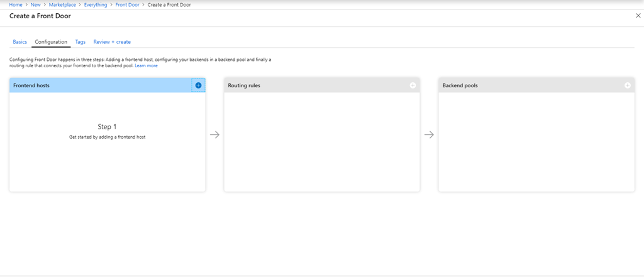Open the Tags tab
The image size is (644, 280).
80,42
